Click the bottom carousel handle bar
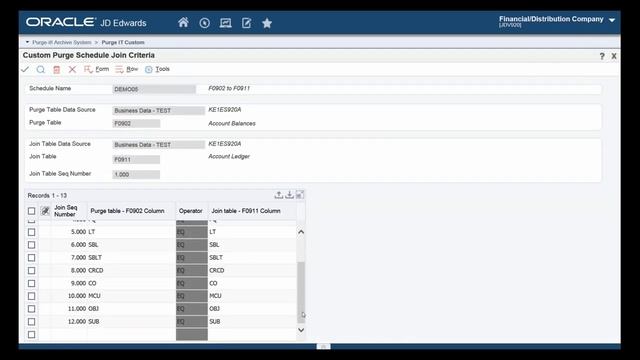The height and width of the screenshot is (360, 640). coord(323,347)
